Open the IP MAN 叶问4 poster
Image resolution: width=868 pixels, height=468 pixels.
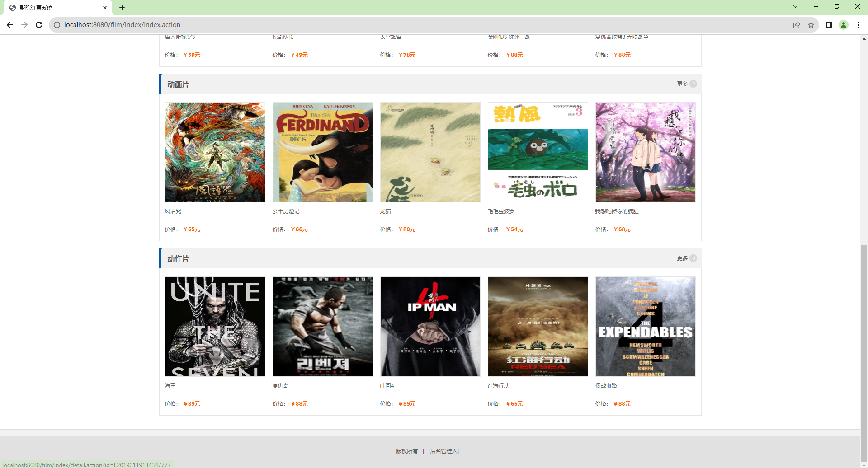(x=430, y=327)
